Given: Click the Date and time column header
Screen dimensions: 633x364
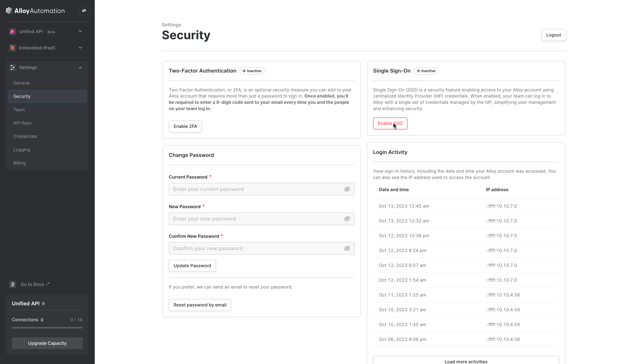Looking at the screenshot, I should pos(394,189).
